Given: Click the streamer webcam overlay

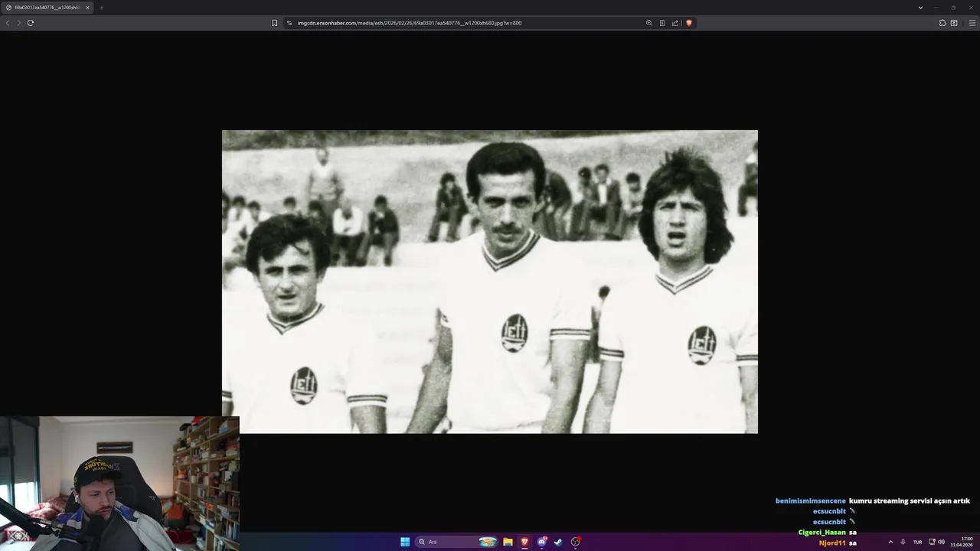Looking at the screenshot, I should coord(119,484).
